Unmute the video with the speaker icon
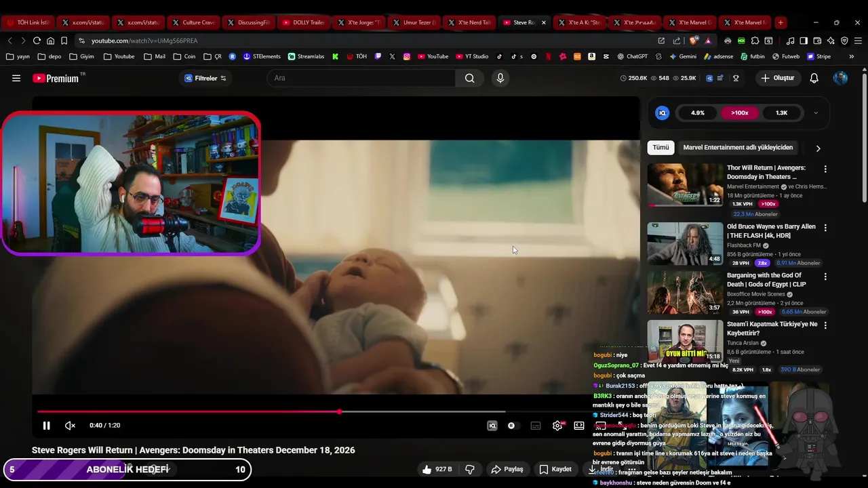The width and height of the screenshot is (868, 488). coord(70,426)
